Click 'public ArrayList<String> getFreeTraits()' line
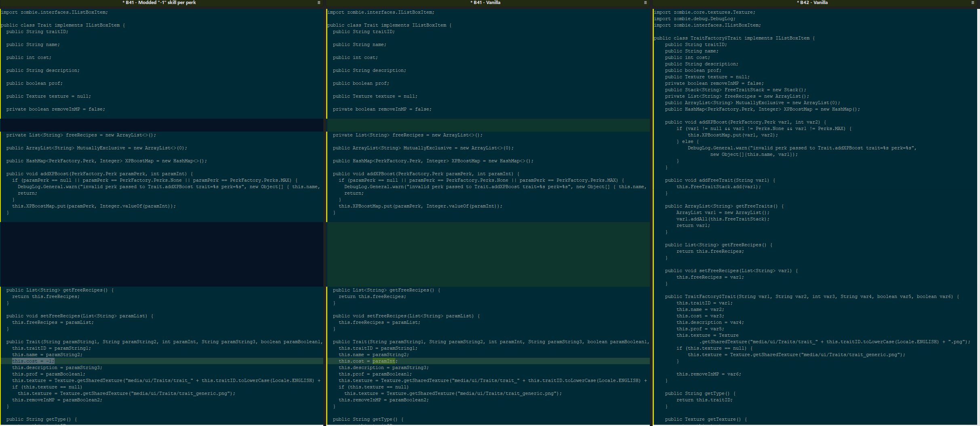Image resolution: width=980 pixels, height=426 pixels. [724, 206]
